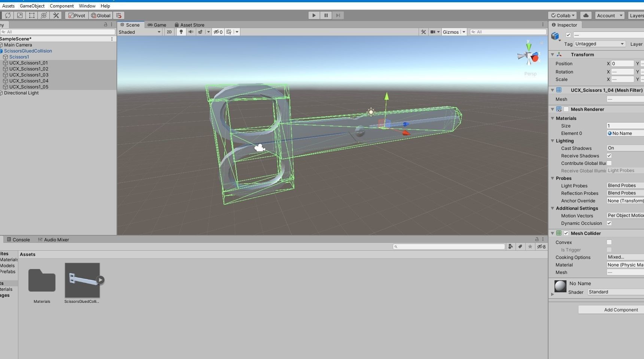Image resolution: width=644 pixels, height=359 pixels.
Task: Click the Play button
Action: pos(314,15)
